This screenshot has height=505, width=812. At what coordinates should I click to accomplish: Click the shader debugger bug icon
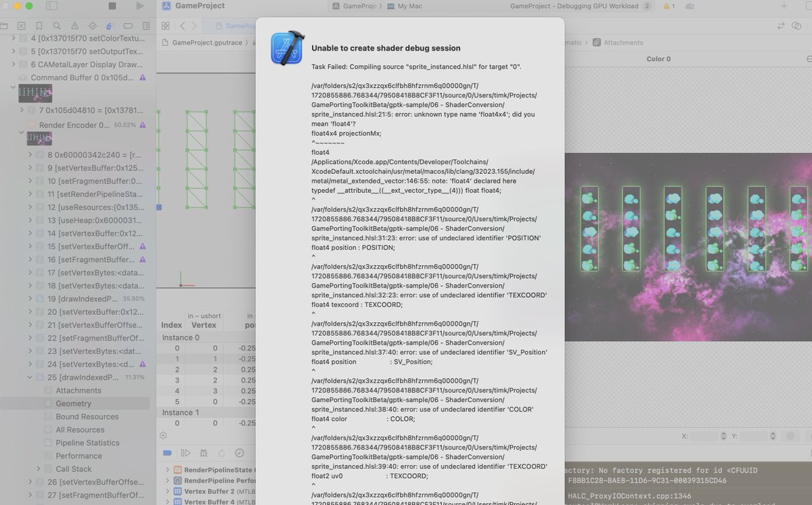tap(204, 453)
